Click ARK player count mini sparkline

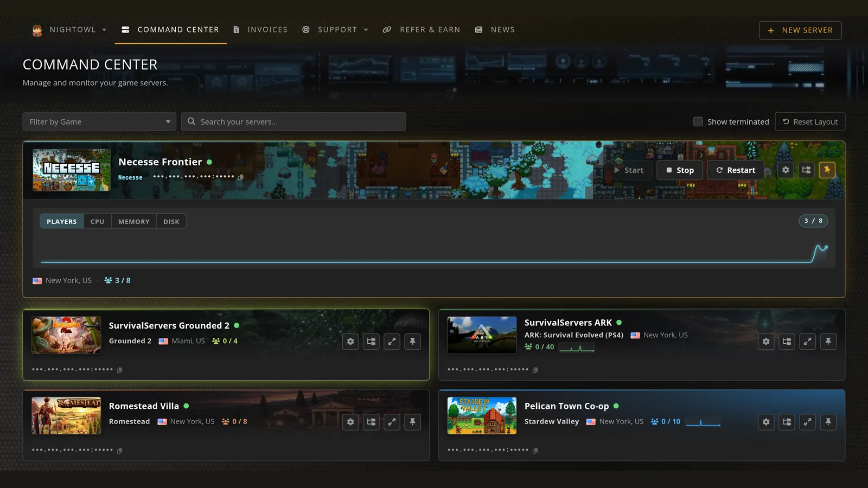tap(577, 348)
